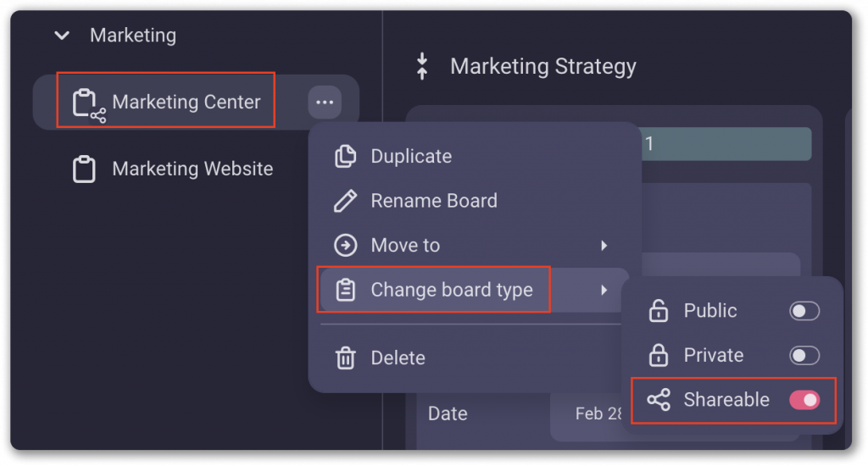Click the Delete trash can icon
The image size is (868, 466).
345,358
